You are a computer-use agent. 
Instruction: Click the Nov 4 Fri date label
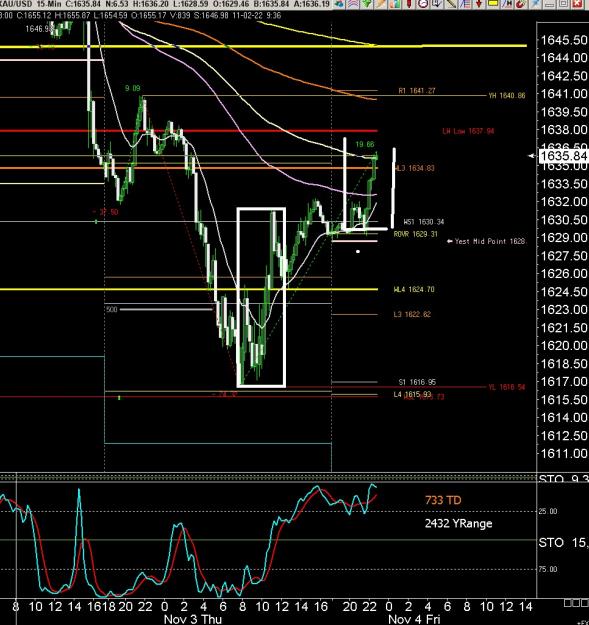click(414, 619)
